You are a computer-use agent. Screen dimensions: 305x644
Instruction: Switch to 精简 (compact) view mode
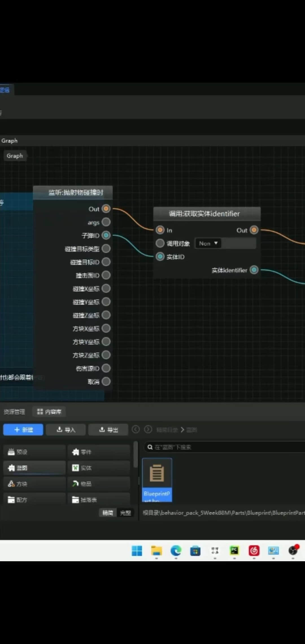108,513
